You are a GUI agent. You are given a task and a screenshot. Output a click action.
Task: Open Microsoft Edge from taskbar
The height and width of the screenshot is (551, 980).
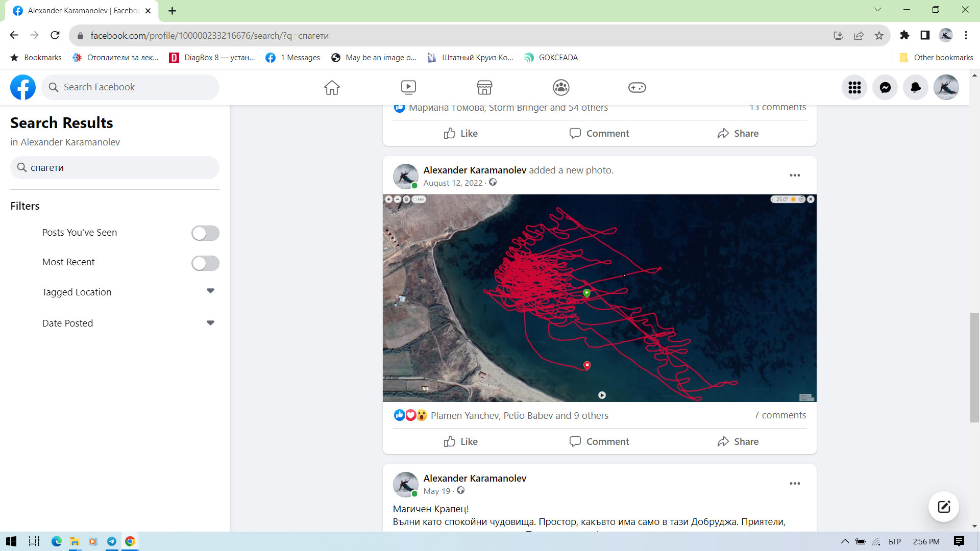(x=56, y=541)
